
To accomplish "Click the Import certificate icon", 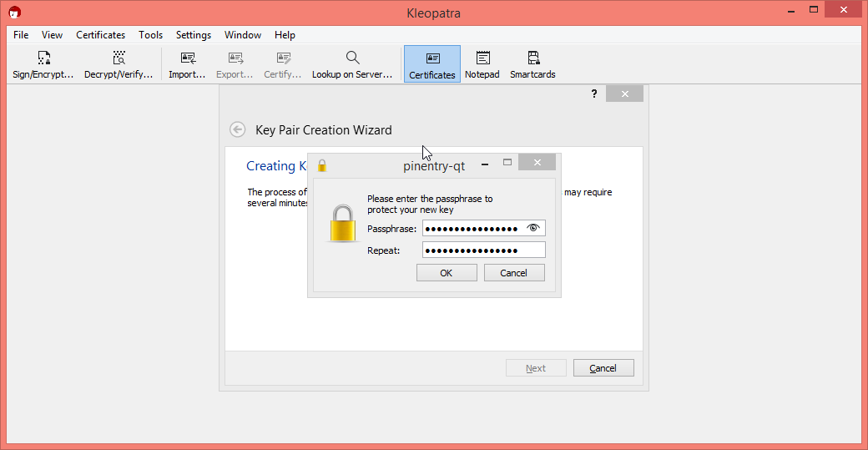I will (x=187, y=58).
